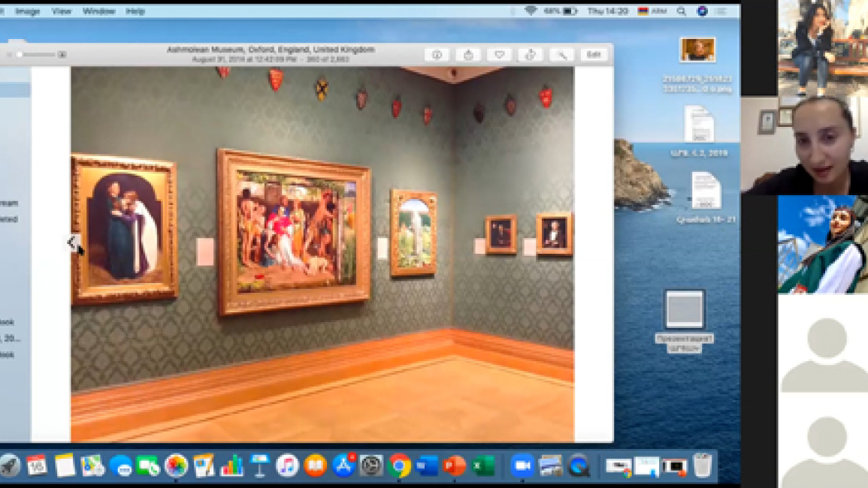868x488 pixels.
Task: Open System Preferences from the Dock
Action: (x=371, y=466)
